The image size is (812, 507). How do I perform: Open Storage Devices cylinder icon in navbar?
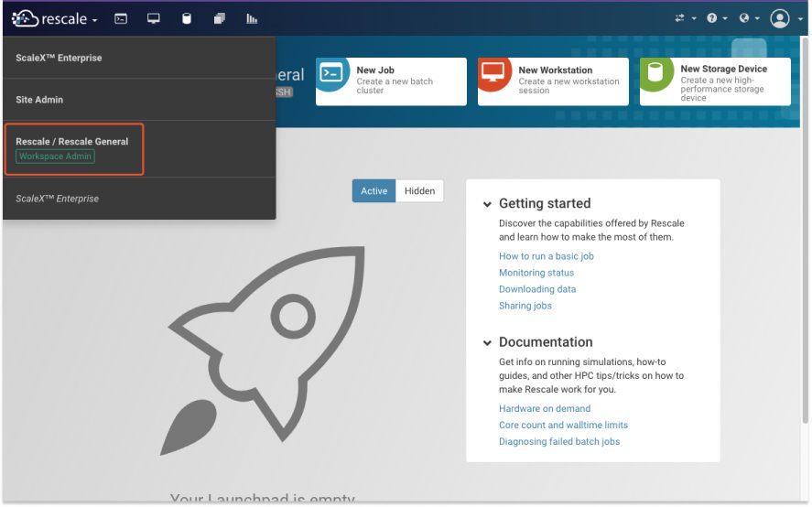click(x=187, y=18)
